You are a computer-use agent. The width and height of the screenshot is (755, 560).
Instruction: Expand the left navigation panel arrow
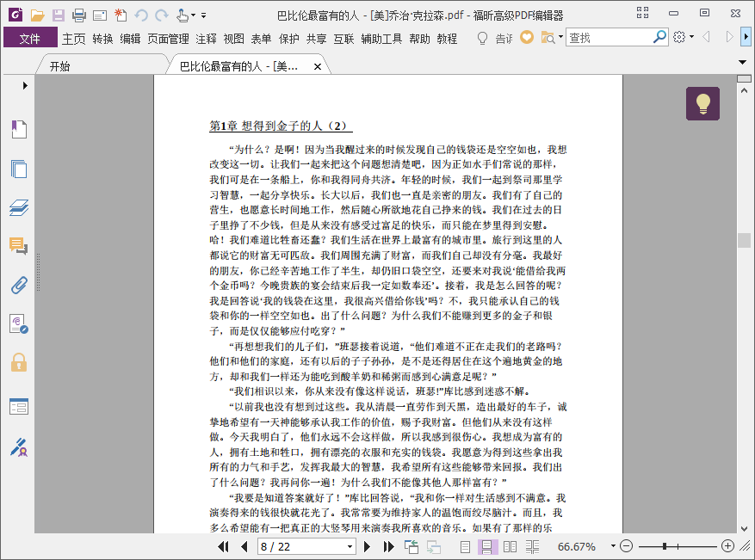click(25, 86)
